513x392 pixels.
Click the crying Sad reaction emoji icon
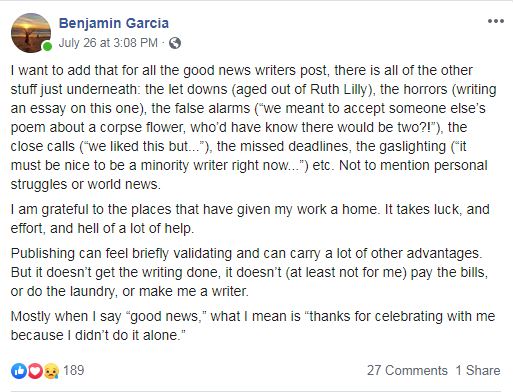point(51,371)
